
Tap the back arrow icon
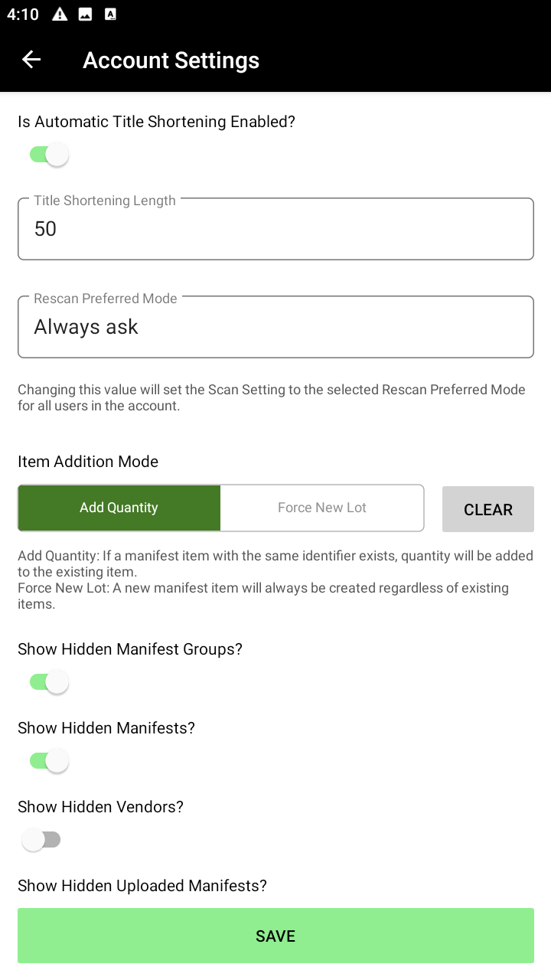[31, 60]
